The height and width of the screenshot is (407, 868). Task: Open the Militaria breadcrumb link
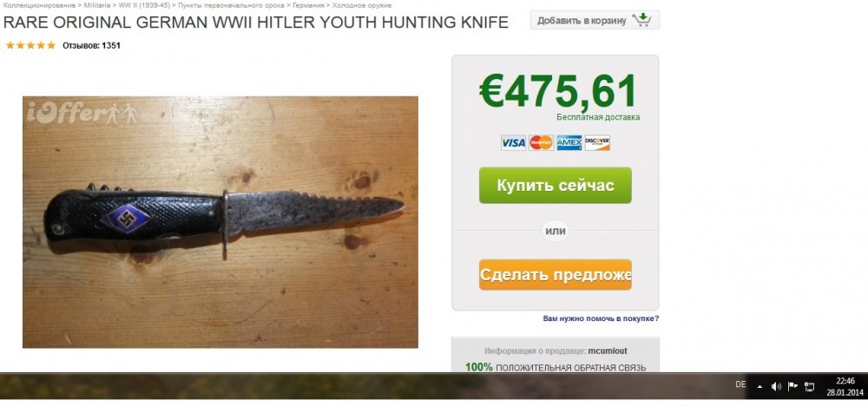97,5
